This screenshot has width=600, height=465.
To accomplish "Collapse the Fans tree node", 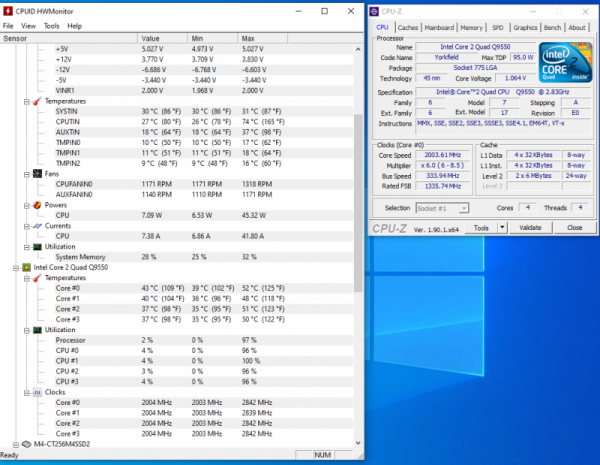I will pyautogui.click(x=27, y=173).
